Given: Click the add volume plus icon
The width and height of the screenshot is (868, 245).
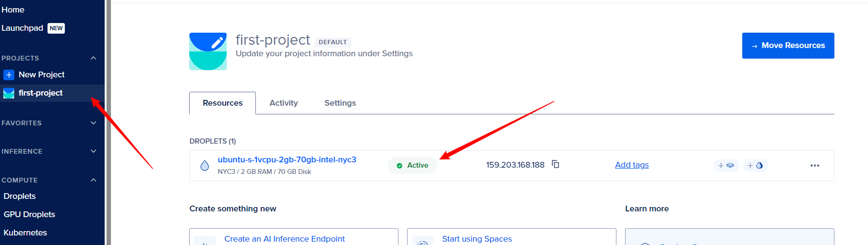Looking at the screenshot, I should coord(726,165).
